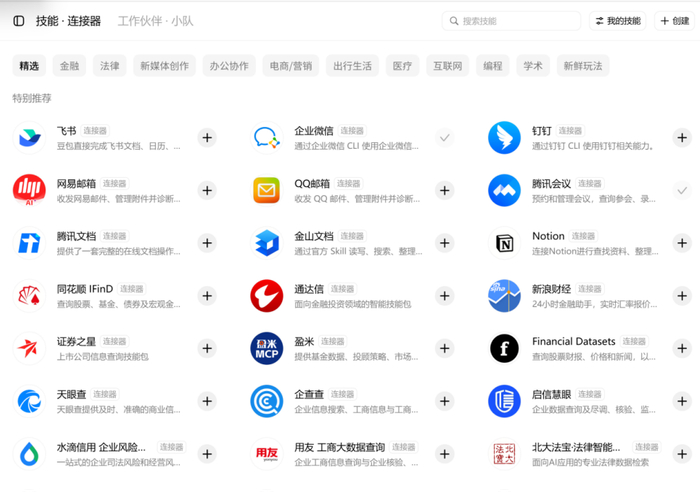This screenshot has height=492, width=700.
Task: Open the 腾讯会议 connector icon
Action: click(504, 191)
